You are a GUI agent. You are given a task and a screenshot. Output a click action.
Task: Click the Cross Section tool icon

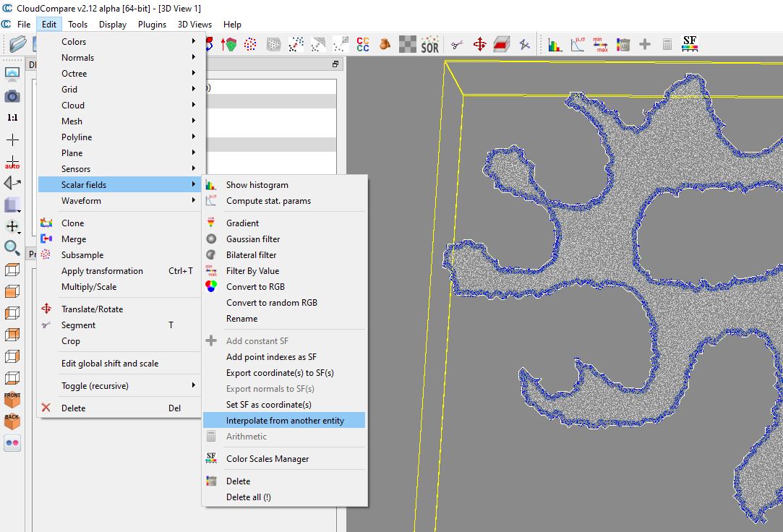pos(502,45)
